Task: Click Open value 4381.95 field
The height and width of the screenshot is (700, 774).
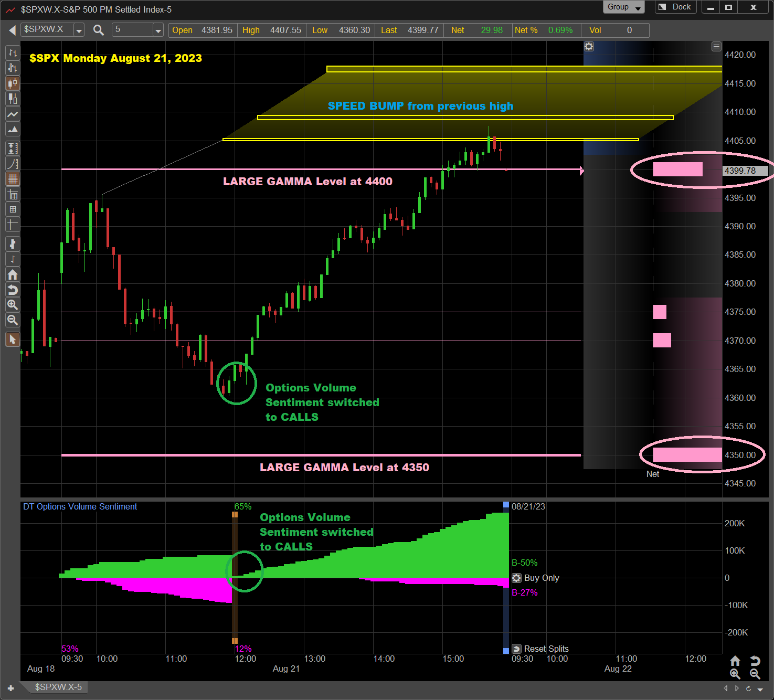Action: [203, 30]
